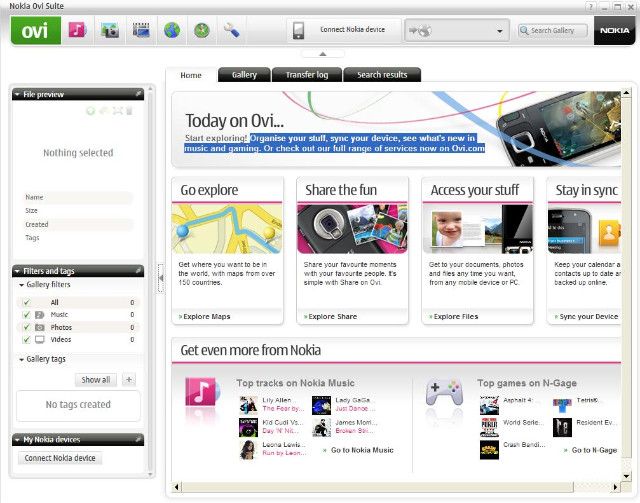Click the vertical scrollbar up arrow

pos(626,93)
